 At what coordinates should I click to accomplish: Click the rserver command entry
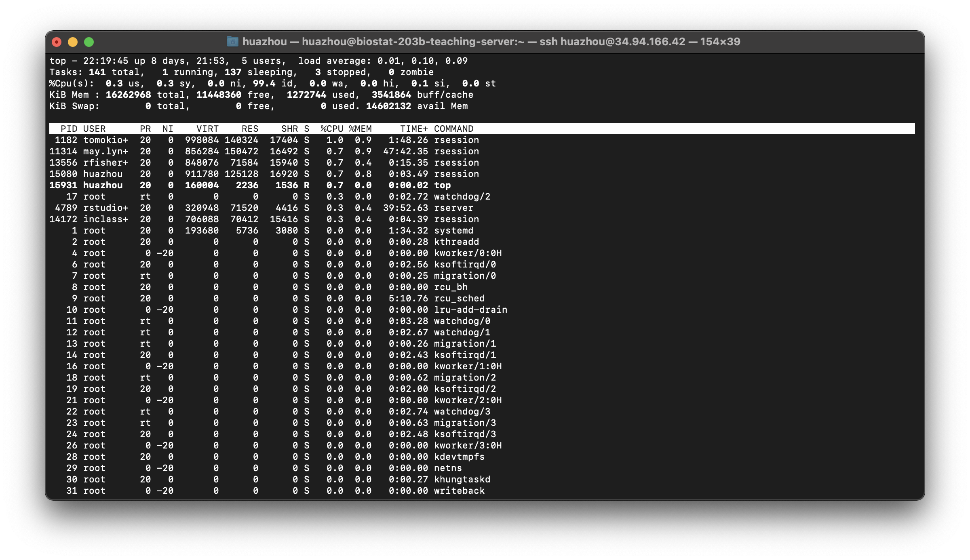click(453, 208)
